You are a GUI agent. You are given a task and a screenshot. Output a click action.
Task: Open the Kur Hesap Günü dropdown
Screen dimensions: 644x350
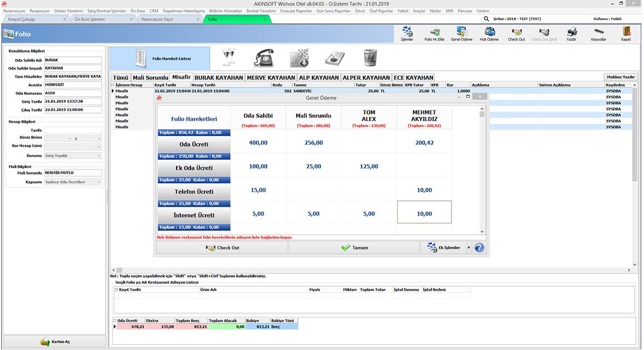(x=72, y=147)
